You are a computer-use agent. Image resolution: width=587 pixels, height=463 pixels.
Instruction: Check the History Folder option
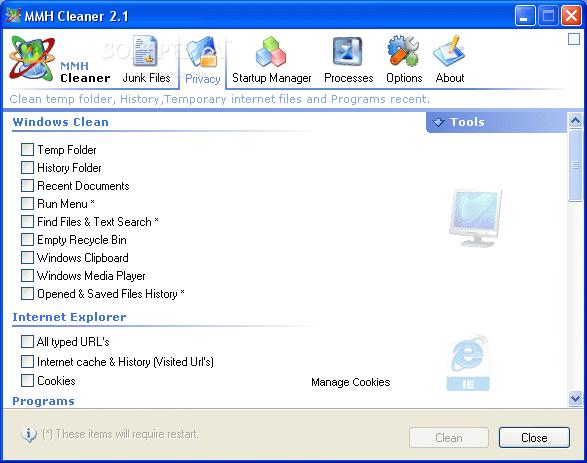click(27, 167)
